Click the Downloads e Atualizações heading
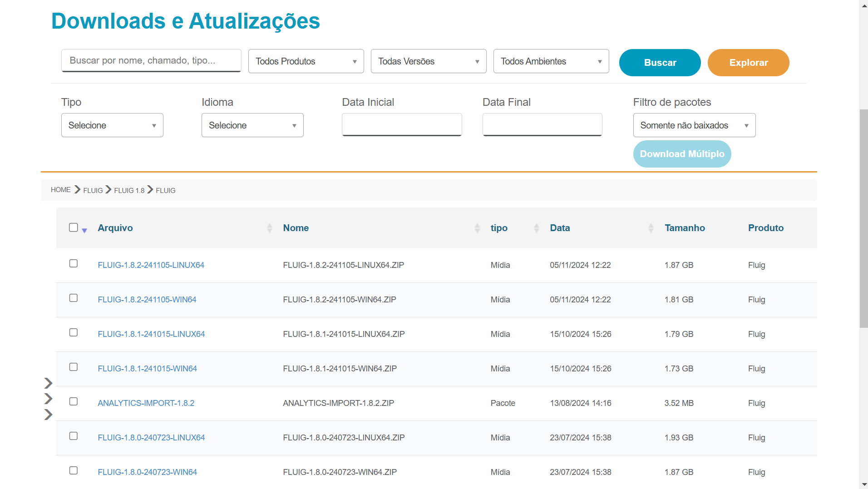The image size is (868, 489). [186, 21]
